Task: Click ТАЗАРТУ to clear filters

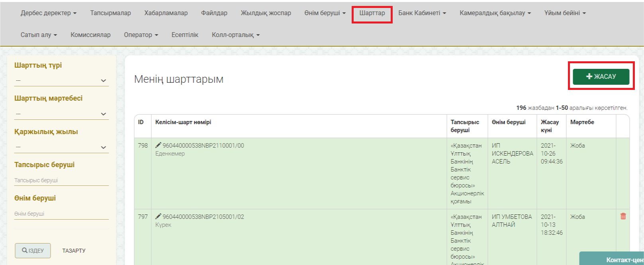Action: 74,251
